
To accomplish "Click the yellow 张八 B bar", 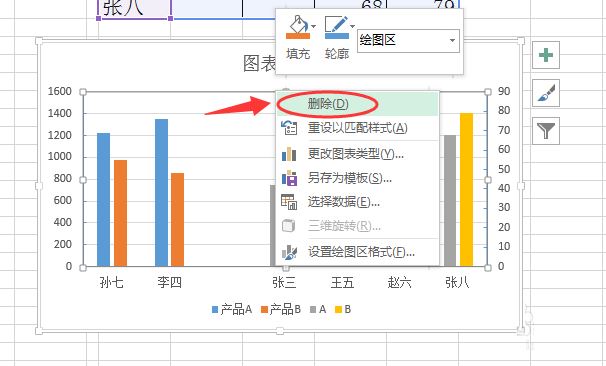I will (466, 189).
